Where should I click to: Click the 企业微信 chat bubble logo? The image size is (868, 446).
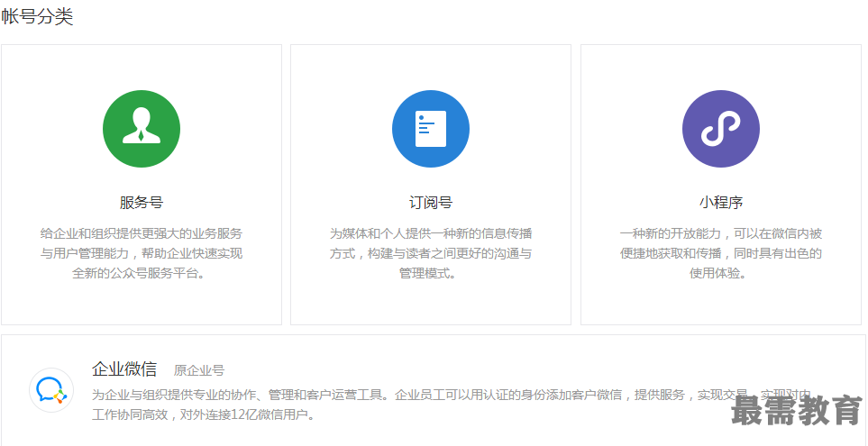[51, 390]
